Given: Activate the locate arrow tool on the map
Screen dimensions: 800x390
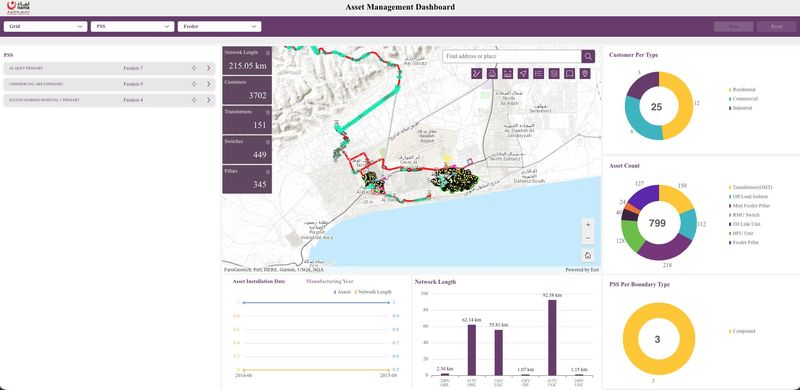Looking at the screenshot, I should pyautogui.click(x=523, y=74).
